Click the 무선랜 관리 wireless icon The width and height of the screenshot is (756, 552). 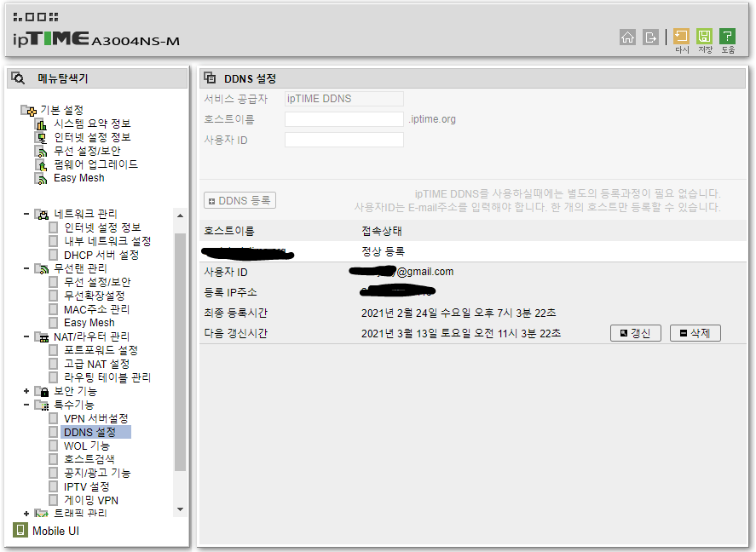42,268
